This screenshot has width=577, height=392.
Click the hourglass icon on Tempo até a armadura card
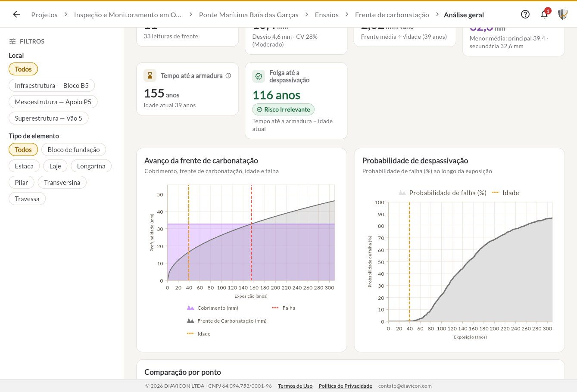(x=150, y=76)
